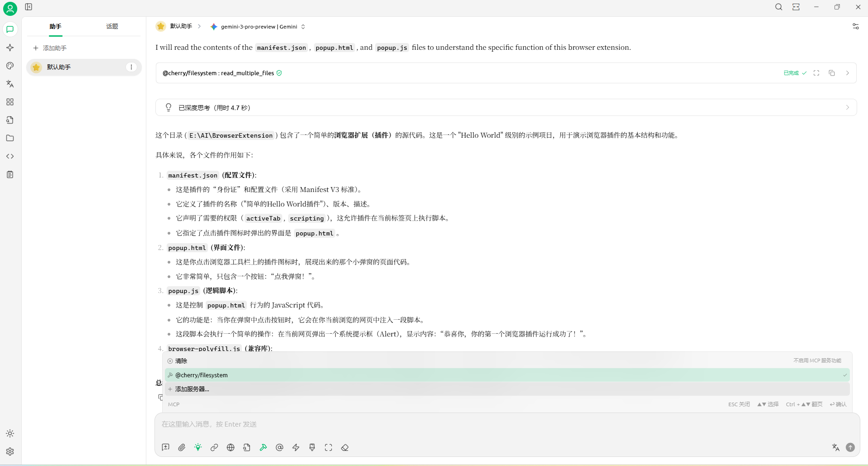Switch theme using the sun icon

point(10,433)
